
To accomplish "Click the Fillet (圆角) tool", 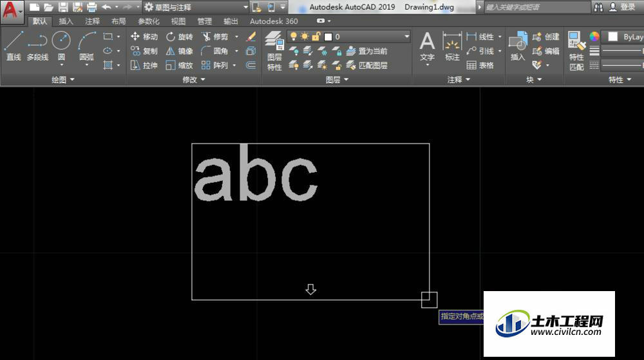I will 215,51.
